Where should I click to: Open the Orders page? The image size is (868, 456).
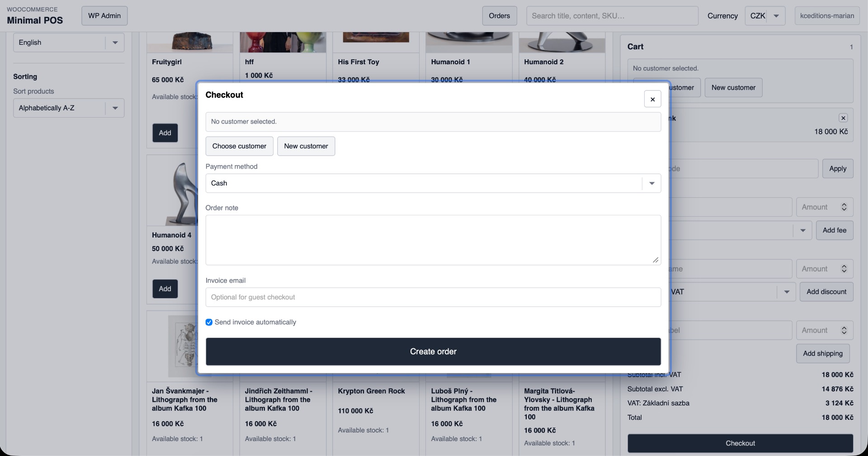(499, 16)
